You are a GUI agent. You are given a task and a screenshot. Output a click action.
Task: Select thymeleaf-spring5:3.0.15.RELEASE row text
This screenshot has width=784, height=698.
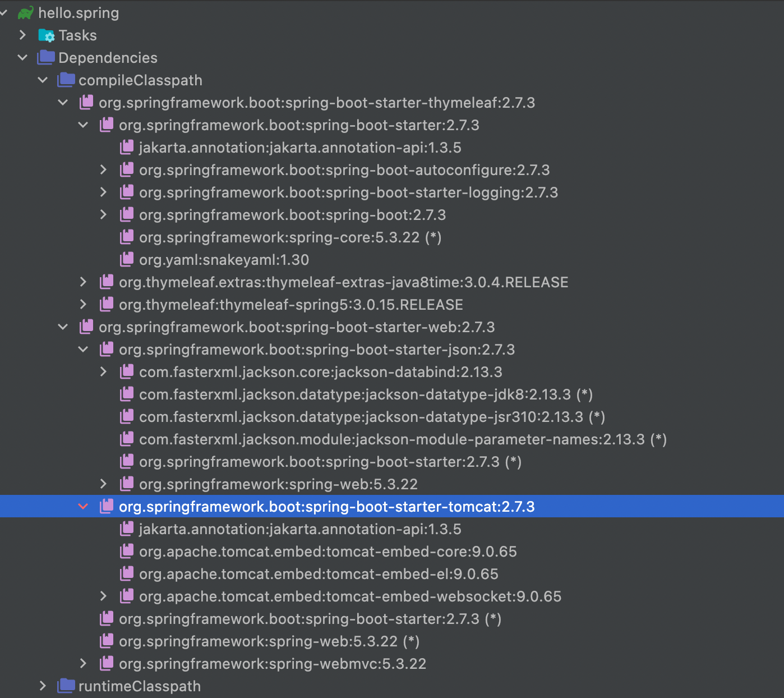(291, 305)
